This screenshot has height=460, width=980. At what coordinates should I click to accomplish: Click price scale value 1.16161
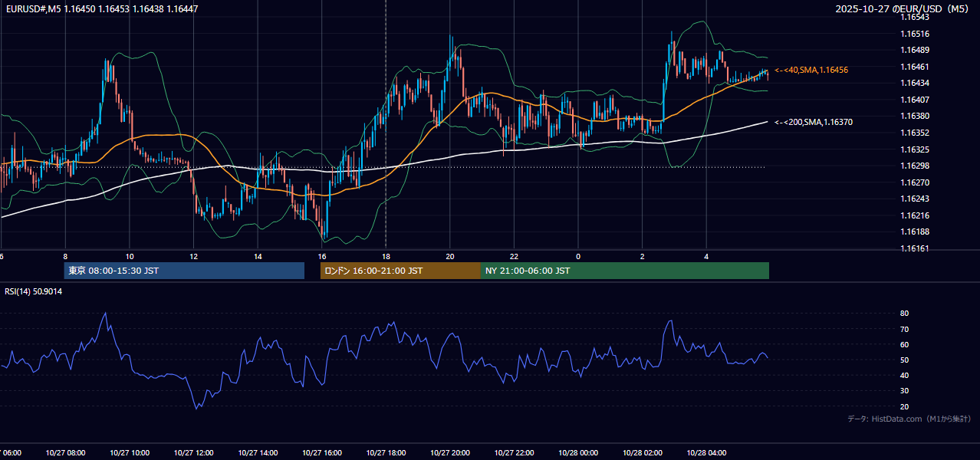click(914, 248)
